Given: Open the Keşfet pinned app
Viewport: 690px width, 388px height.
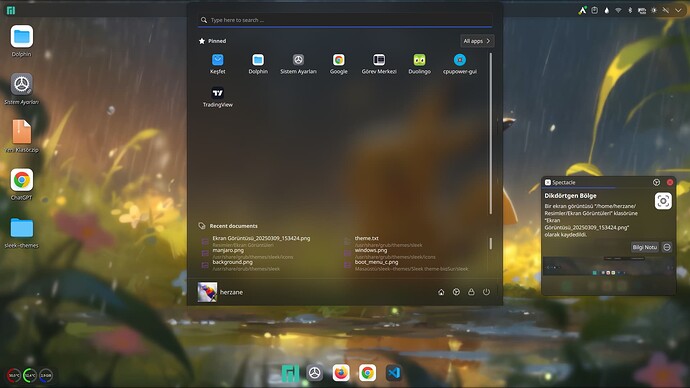Looking at the screenshot, I should [217, 64].
